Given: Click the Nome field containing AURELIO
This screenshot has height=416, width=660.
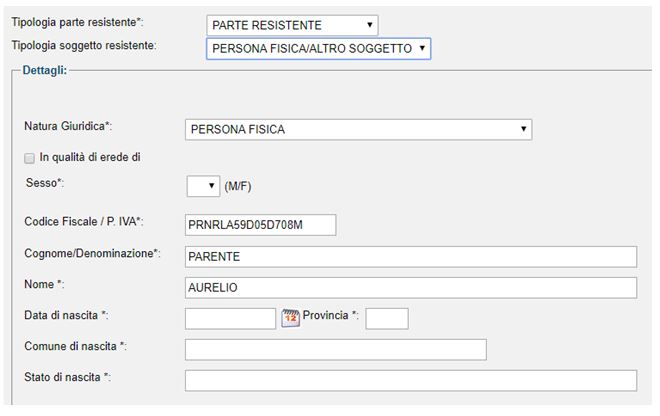Looking at the screenshot, I should point(411,288).
